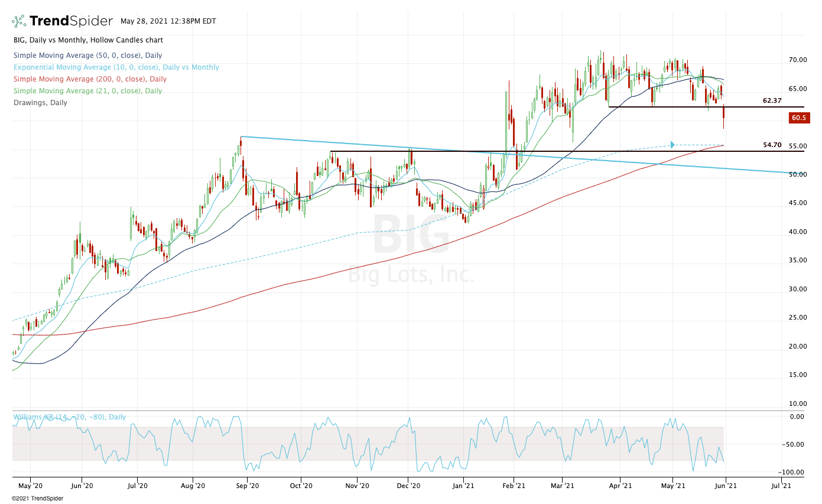Click the ©2021 TrendSpider copyright text
Image resolution: width=822 pixels, height=504 pixels.
(x=37, y=498)
